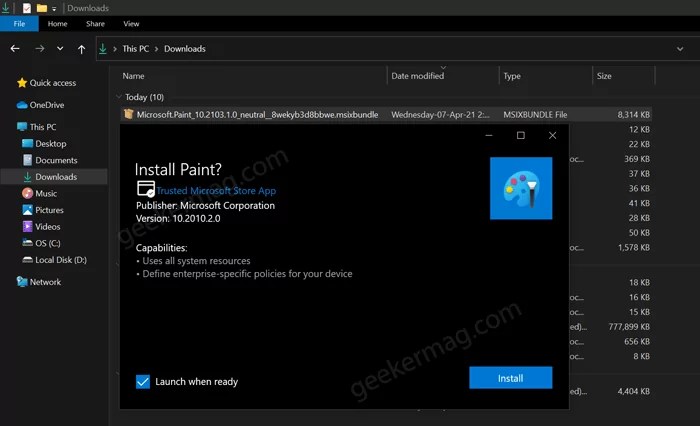Go forward with the right arrow

pyautogui.click(x=40, y=49)
